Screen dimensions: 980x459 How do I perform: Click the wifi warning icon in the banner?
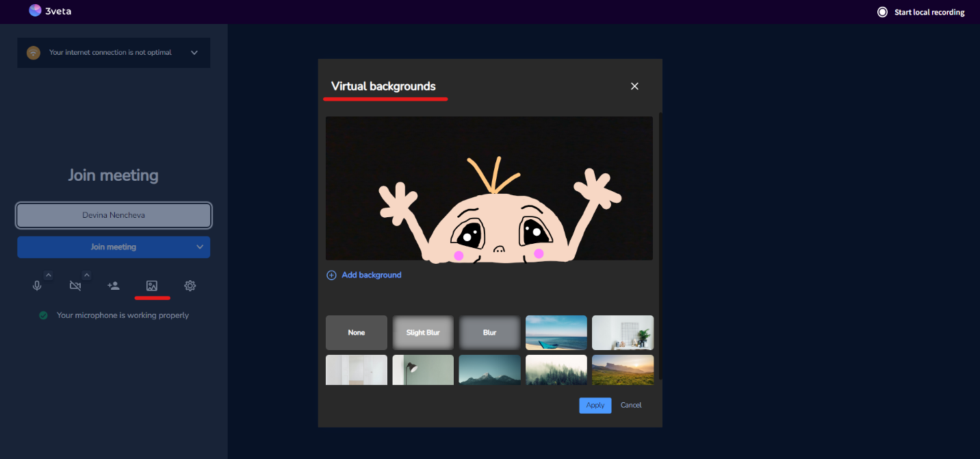pos(33,53)
